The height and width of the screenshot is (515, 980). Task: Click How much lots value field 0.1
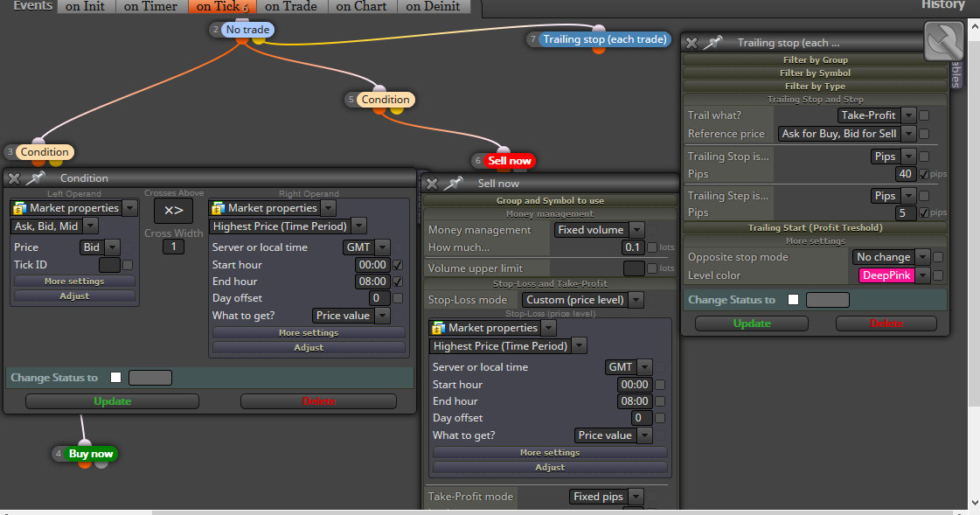point(632,247)
